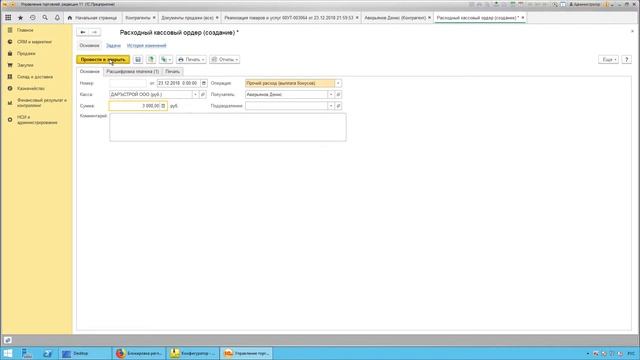Open Продажи section in sidebar

tap(26, 53)
